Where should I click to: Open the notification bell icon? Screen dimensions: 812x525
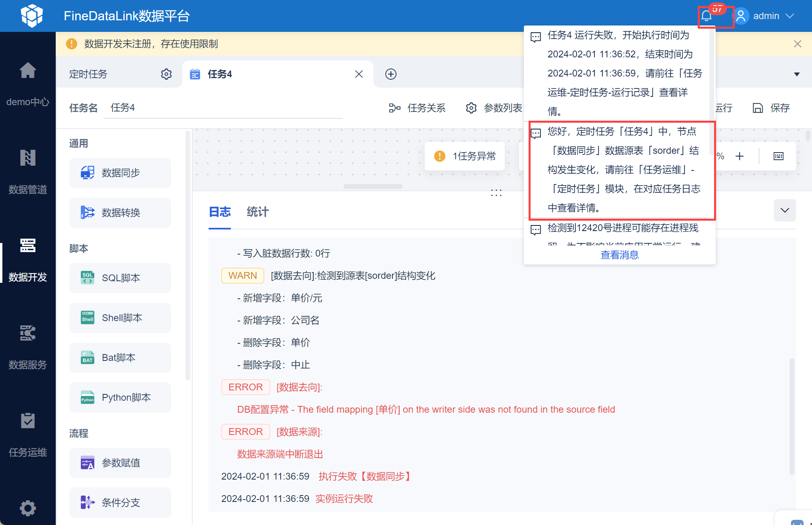click(x=707, y=16)
